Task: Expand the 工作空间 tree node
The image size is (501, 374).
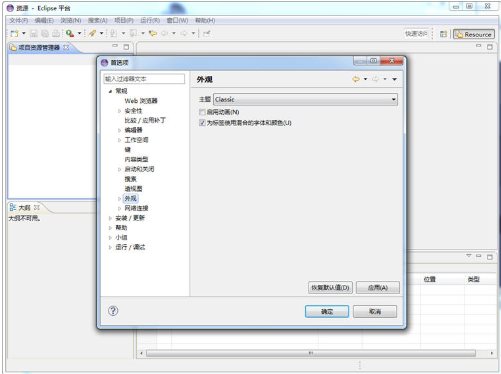Action: [x=119, y=140]
